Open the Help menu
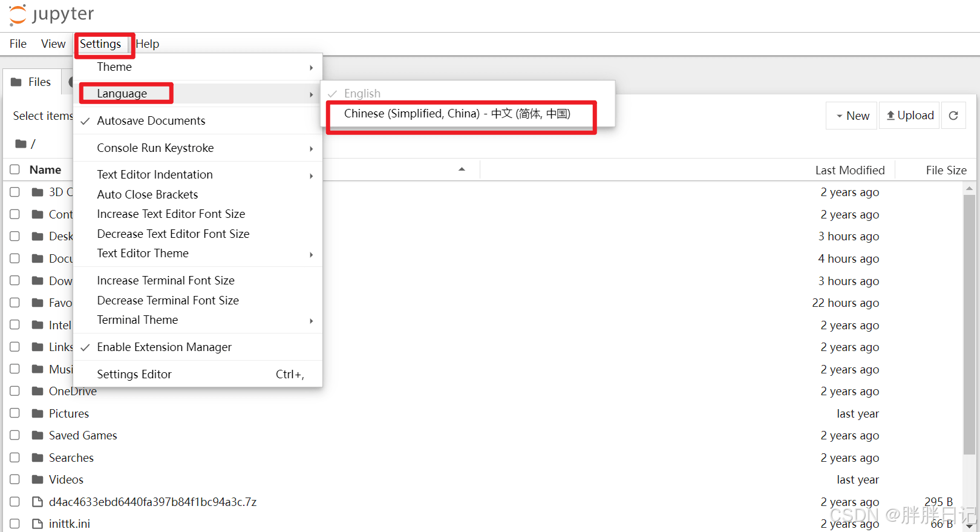Viewport: 980px width, 532px height. [147, 44]
